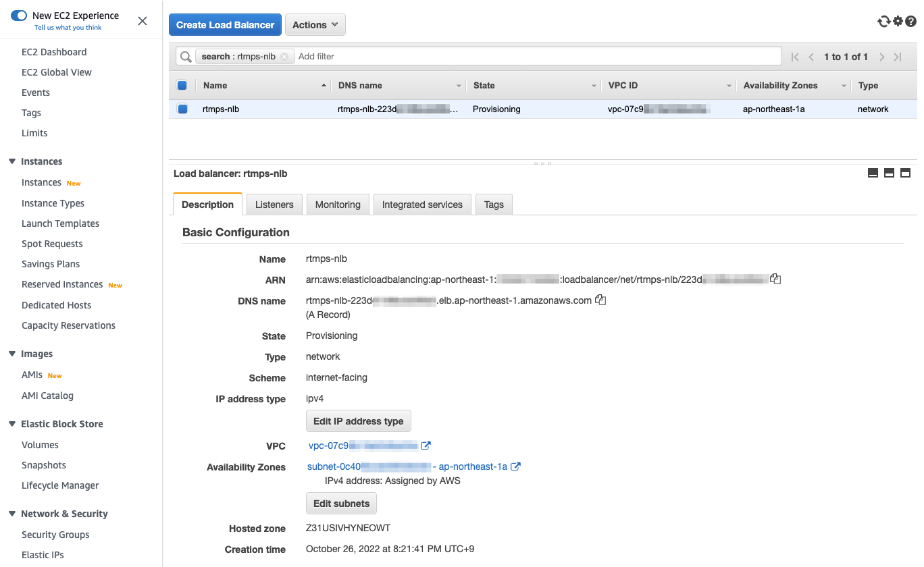This screenshot has height=567, width=924.
Task: Switch to the Integrated services tab
Action: pyautogui.click(x=422, y=205)
